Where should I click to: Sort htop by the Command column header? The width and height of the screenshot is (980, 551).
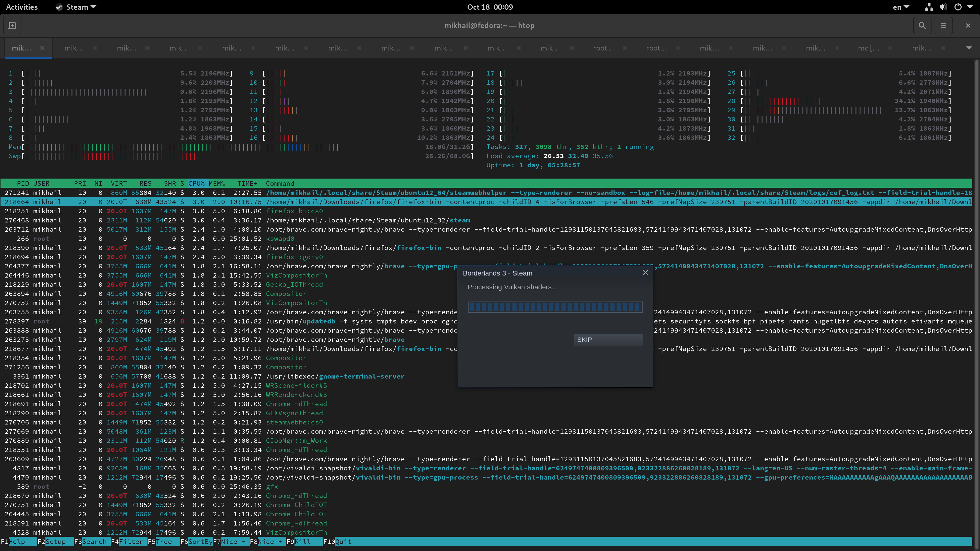(280, 183)
